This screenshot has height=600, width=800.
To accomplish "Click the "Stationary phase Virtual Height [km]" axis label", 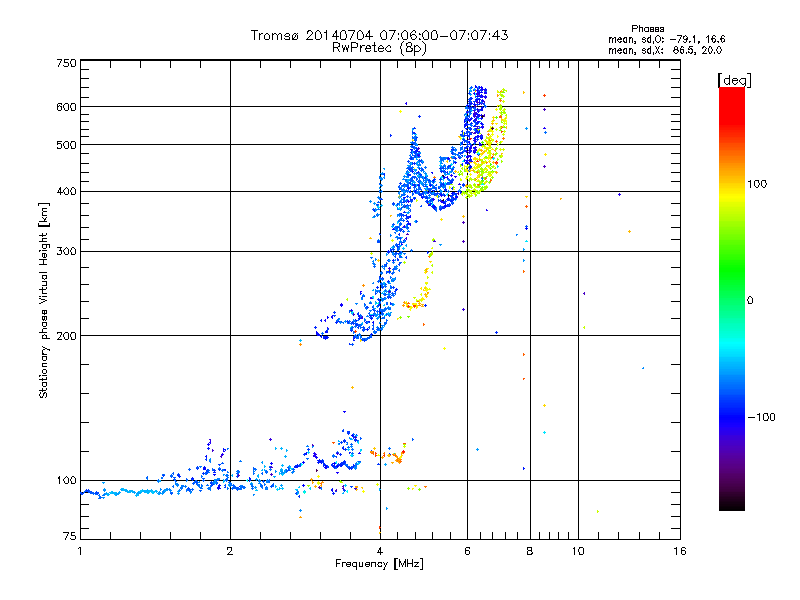I will coord(44,300).
